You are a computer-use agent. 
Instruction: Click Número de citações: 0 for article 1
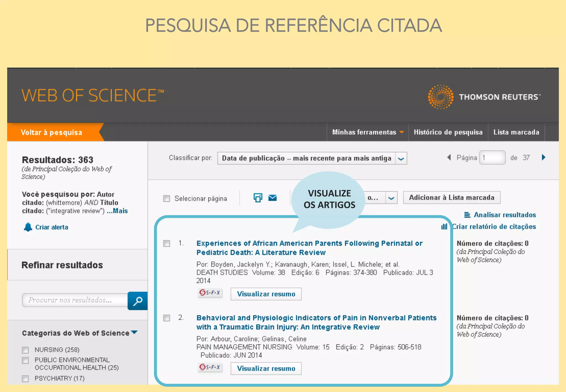click(x=492, y=243)
